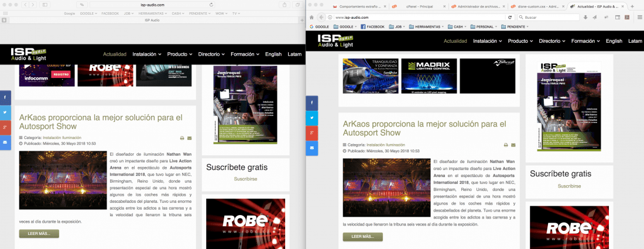Expand GOOGLE bookmarks folder in Safari
This screenshot has height=249, width=644.
[x=88, y=13]
